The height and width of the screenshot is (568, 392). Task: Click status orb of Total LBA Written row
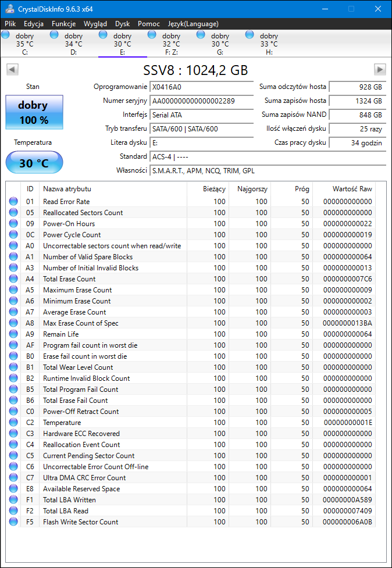point(13,500)
